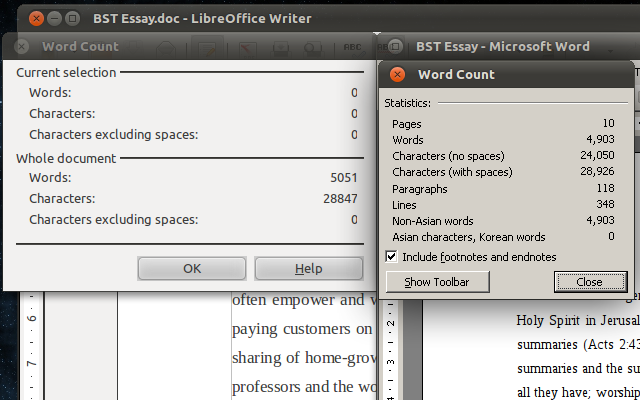
Task: Click Characters (no spaces) value 24,050
Action: coord(598,155)
